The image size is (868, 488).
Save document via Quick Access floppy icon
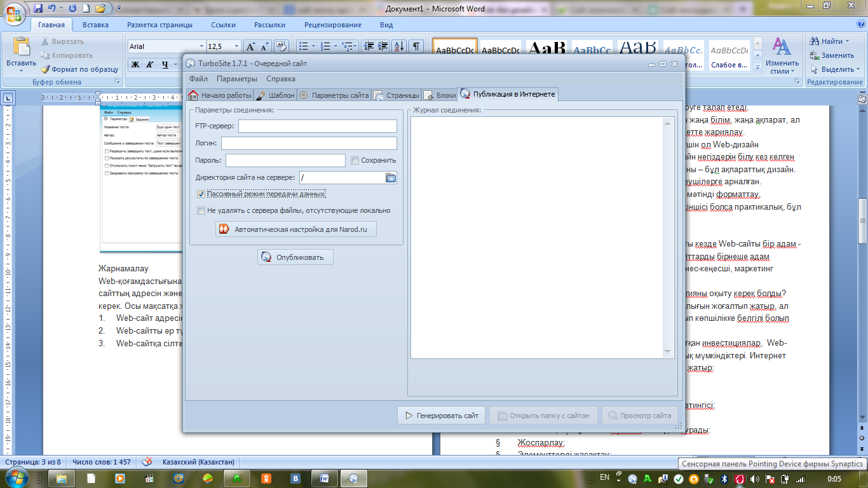pyautogui.click(x=37, y=8)
